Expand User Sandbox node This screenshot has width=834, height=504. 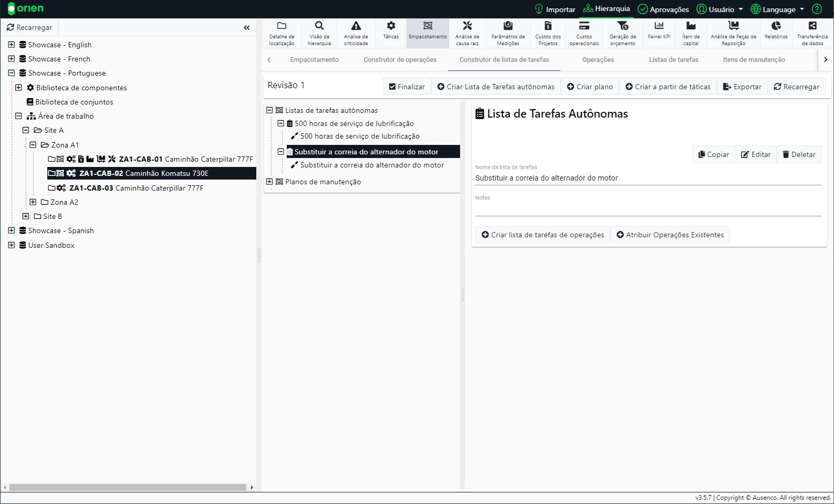click(x=11, y=245)
